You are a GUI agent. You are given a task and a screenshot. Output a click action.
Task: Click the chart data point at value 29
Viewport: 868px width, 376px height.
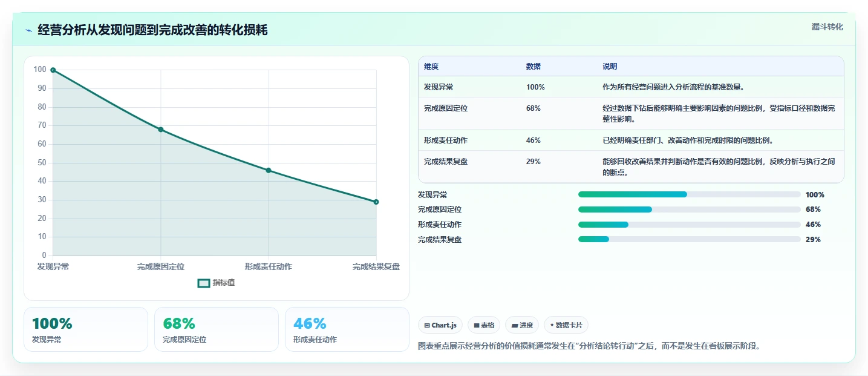click(376, 202)
